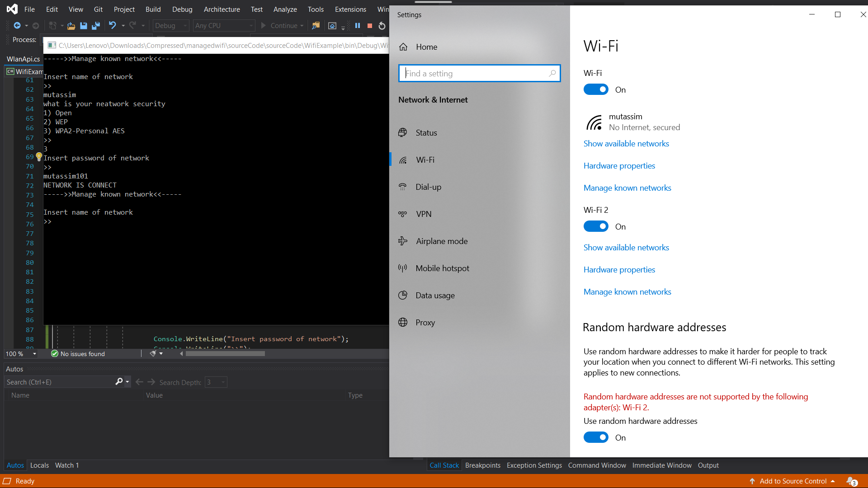Click the lightbulb quick actions icon at line 69

pos(39,157)
